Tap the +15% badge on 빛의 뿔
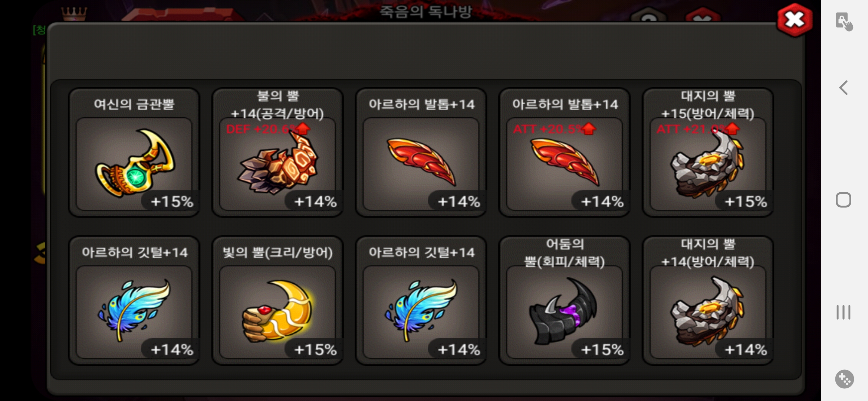868x401 pixels. 315,349
